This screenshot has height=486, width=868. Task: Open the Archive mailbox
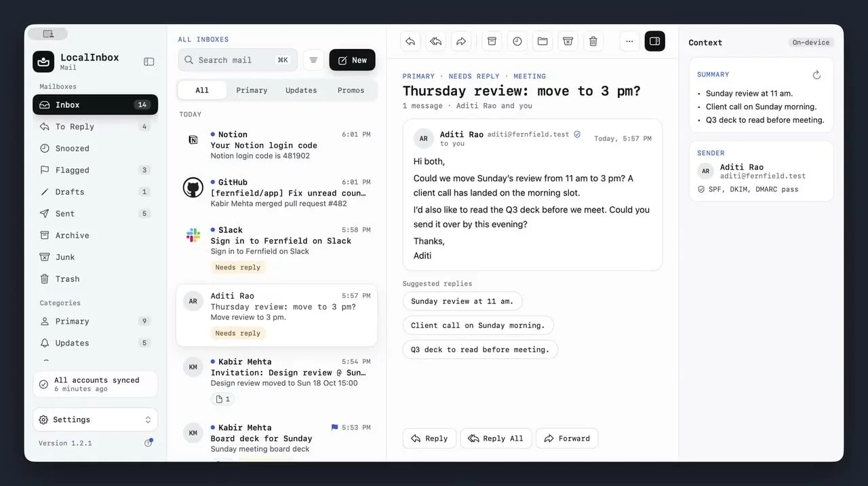coord(95,235)
